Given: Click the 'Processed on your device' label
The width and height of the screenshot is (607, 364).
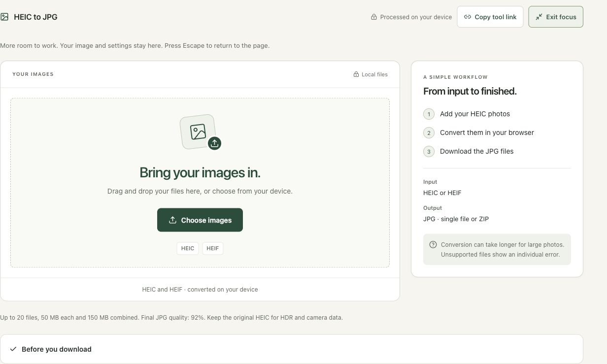Looking at the screenshot, I should coord(416,17).
